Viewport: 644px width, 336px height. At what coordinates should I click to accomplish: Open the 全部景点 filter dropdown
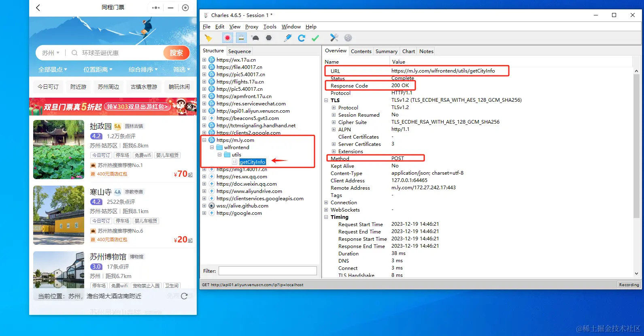tap(53, 70)
